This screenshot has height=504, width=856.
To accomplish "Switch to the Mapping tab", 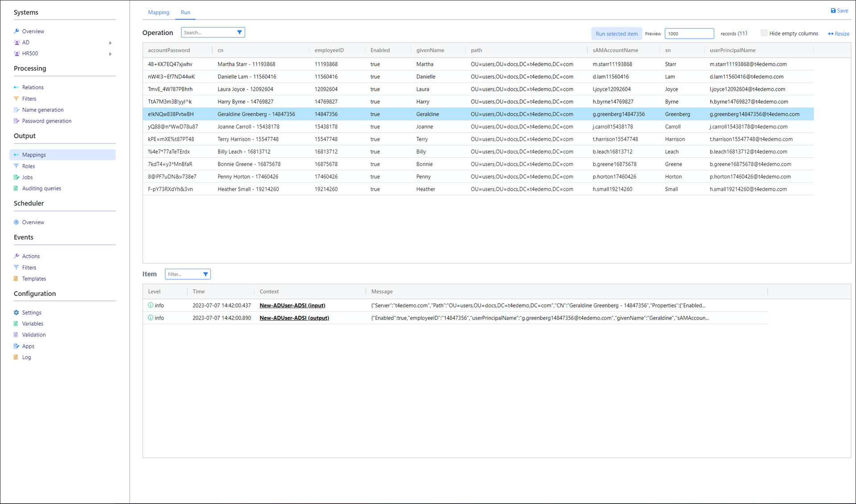I will click(x=158, y=12).
